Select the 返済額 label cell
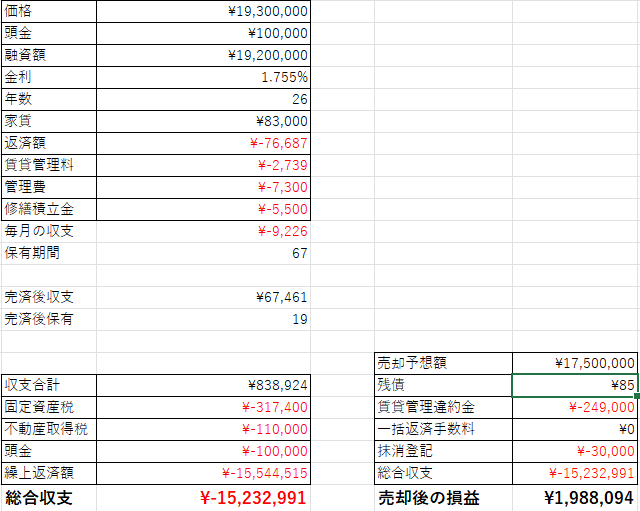The height and width of the screenshot is (511, 640). point(49,144)
